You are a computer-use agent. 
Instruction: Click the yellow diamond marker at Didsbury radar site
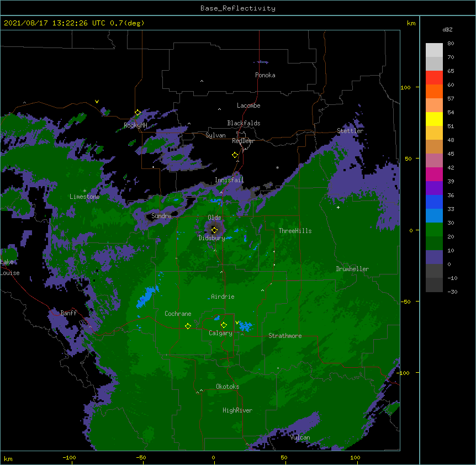pyautogui.click(x=214, y=230)
